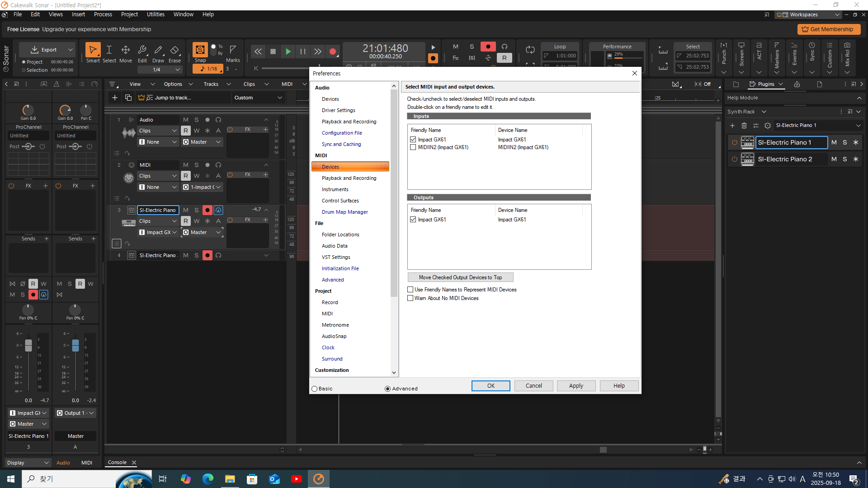Fast forward the transport
This screenshot has height=488, width=868.
click(x=318, y=52)
